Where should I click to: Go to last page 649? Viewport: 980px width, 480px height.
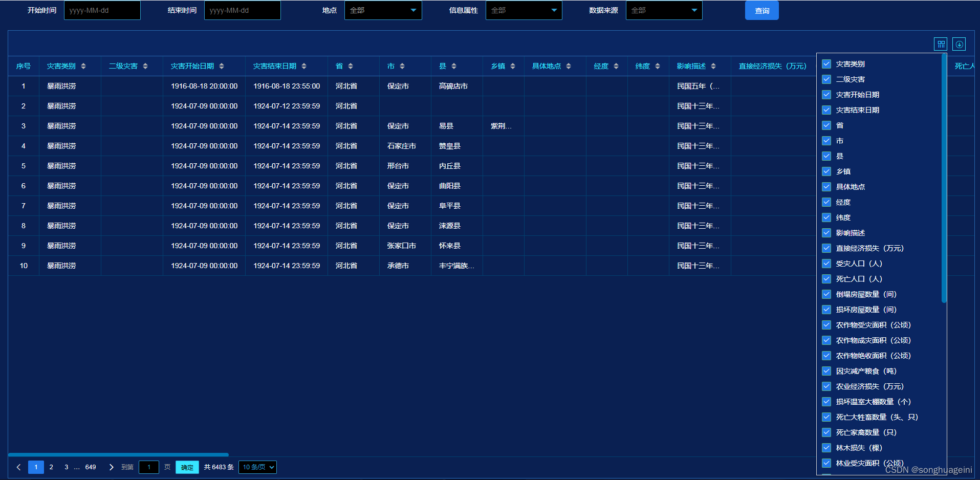(x=91, y=467)
